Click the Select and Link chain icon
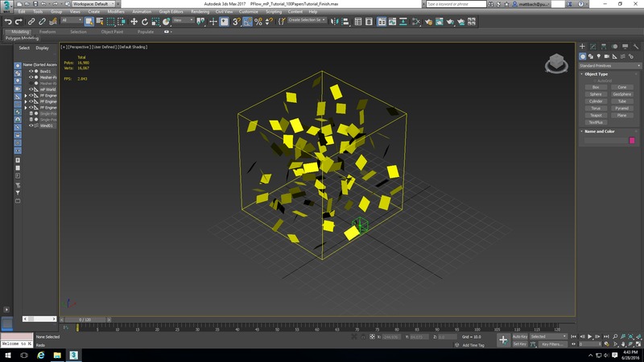 click(x=31, y=22)
